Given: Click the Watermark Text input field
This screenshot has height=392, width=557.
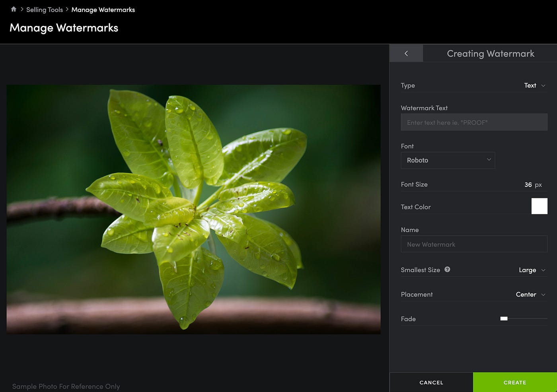Looking at the screenshot, I should pyautogui.click(x=474, y=122).
